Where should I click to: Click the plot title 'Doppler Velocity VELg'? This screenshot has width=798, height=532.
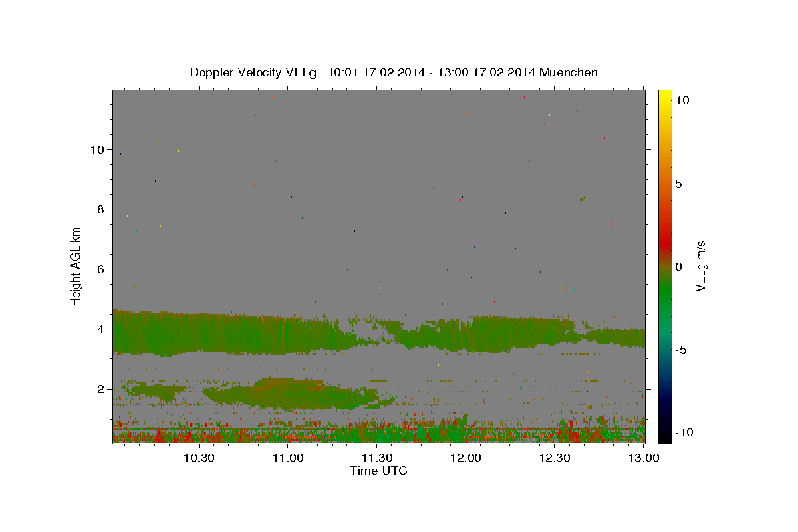253,72
